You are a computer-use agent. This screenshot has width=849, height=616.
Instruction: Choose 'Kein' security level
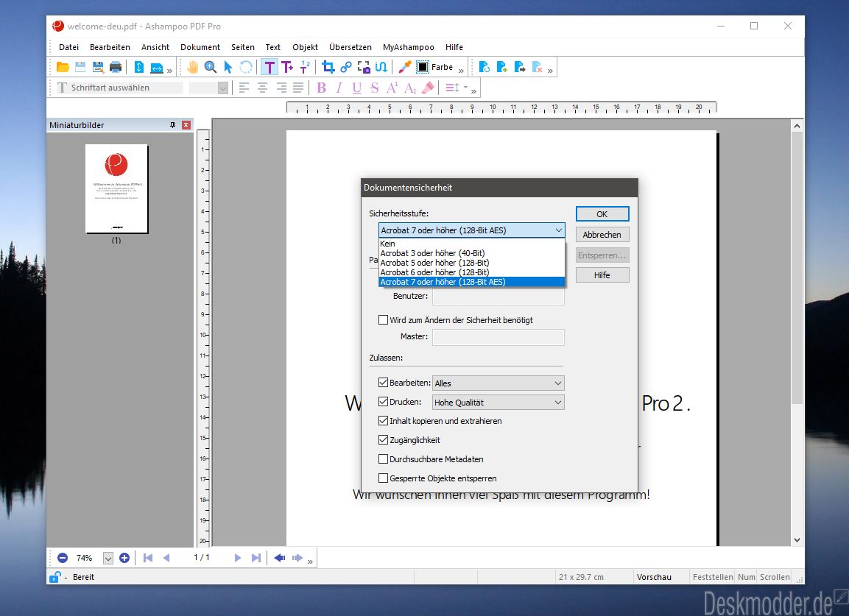pos(471,244)
